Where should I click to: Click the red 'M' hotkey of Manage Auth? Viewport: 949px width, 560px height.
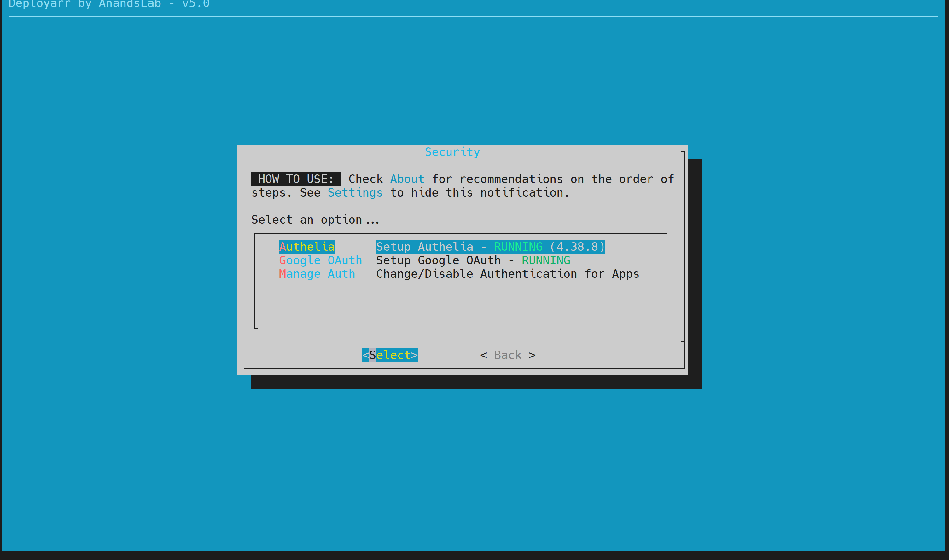coord(282,274)
